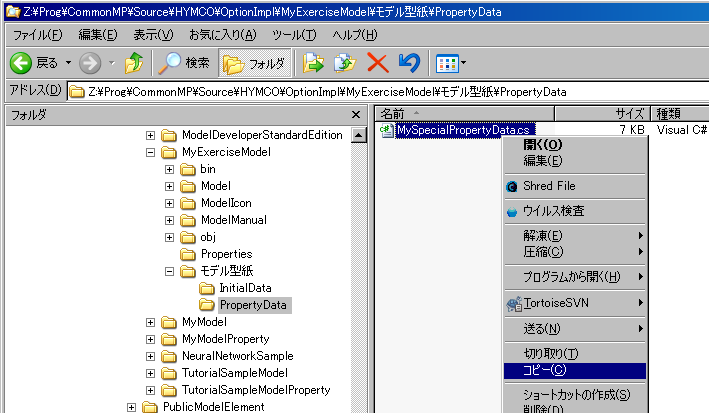This screenshot has height=413, width=709.
Task: Expand the PublicModelElement folder node
Action: (x=132, y=407)
